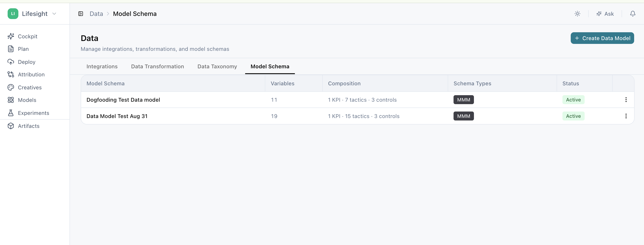This screenshot has height=245, width=644.
Task: Open the Attribution branch icon
Action: pyautogui.click(x=11, y=74)
